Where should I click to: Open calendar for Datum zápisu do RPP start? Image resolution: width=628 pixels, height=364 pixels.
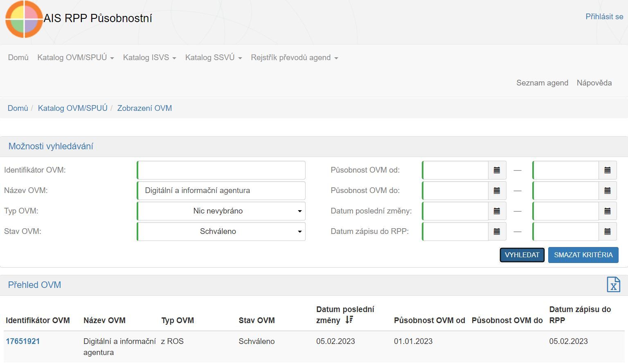pyautogui.click(x=497, y=231)
